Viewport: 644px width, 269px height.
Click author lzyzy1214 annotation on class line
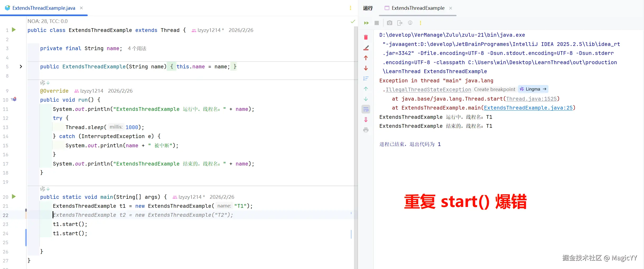208,30
